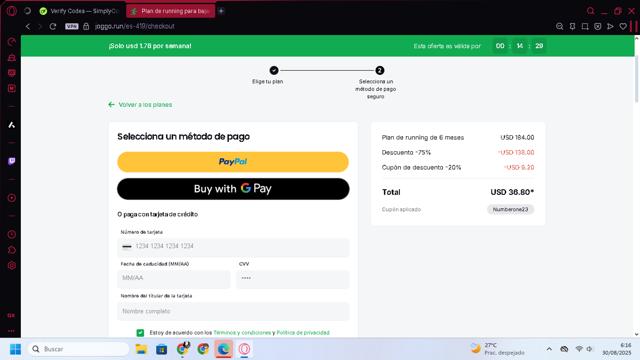Click the taskbar Buscar search box
640x360 pixels.
pos(78,349)
